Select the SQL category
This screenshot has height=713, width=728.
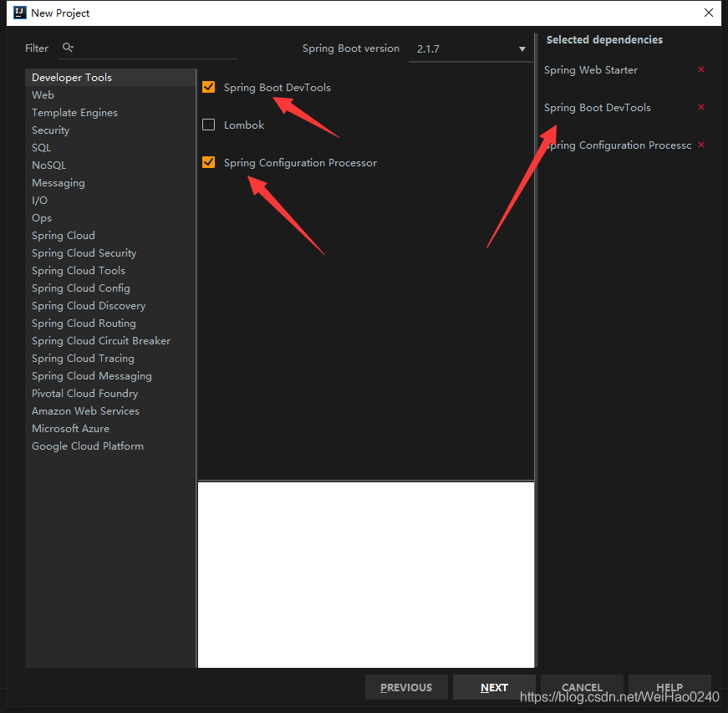coord(110,148)
